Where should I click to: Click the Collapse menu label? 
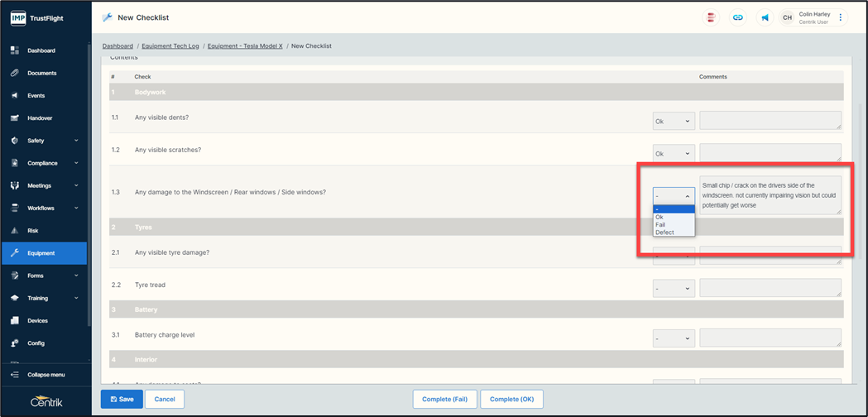pyautogui.click(x=46, y=375)
